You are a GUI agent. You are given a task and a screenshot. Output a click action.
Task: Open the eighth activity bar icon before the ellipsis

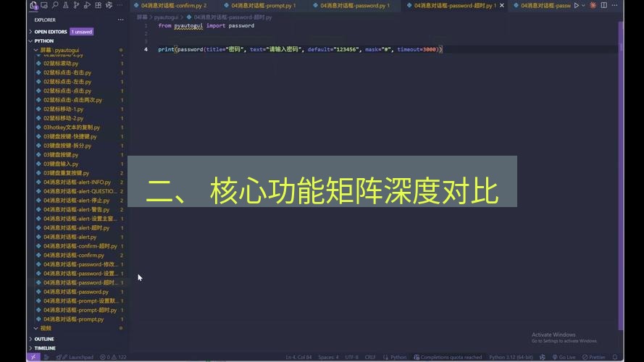tap(109, 5)
